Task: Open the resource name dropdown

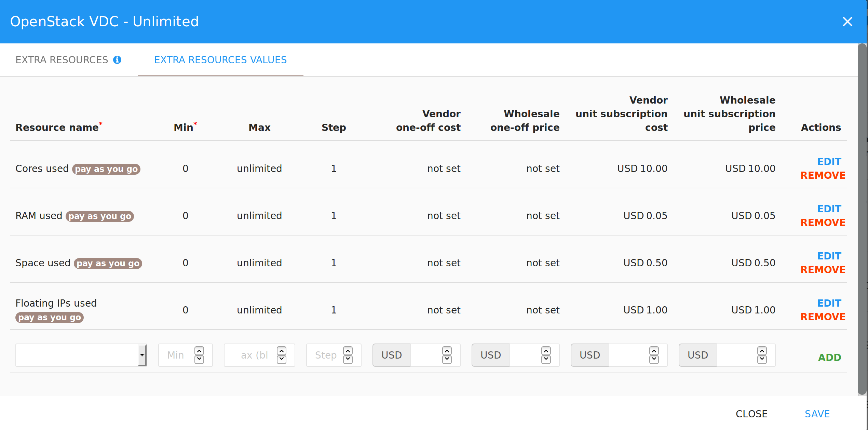Action: 81,355
